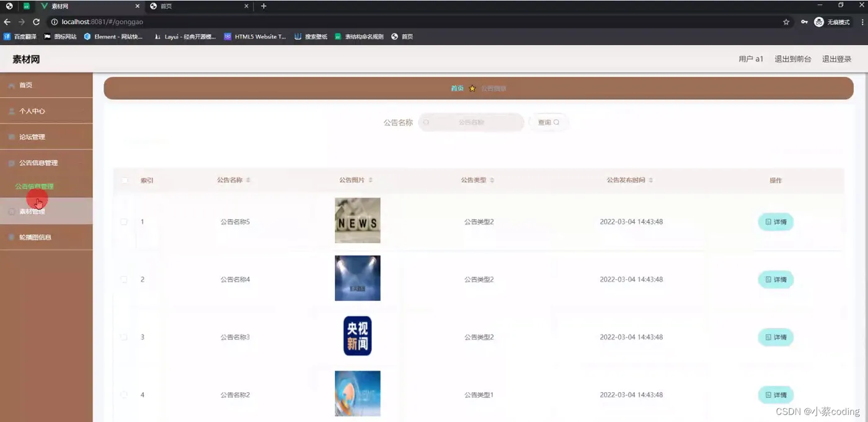Viewport: 868px width, 422px height.
Task: Focus the 公告名称 search input
Action: pyautogui.click(x=471, y=122)
